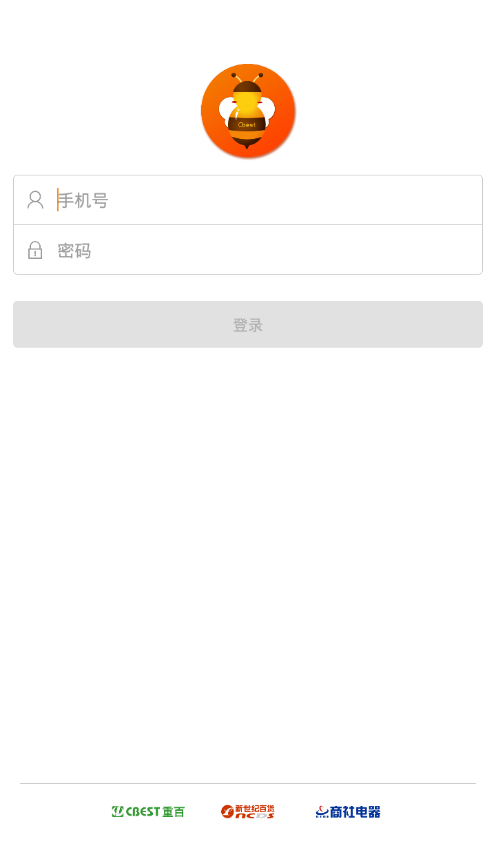
Task: Open the 新世纪百货 NCDS brand logo
Action: [248, 811]
